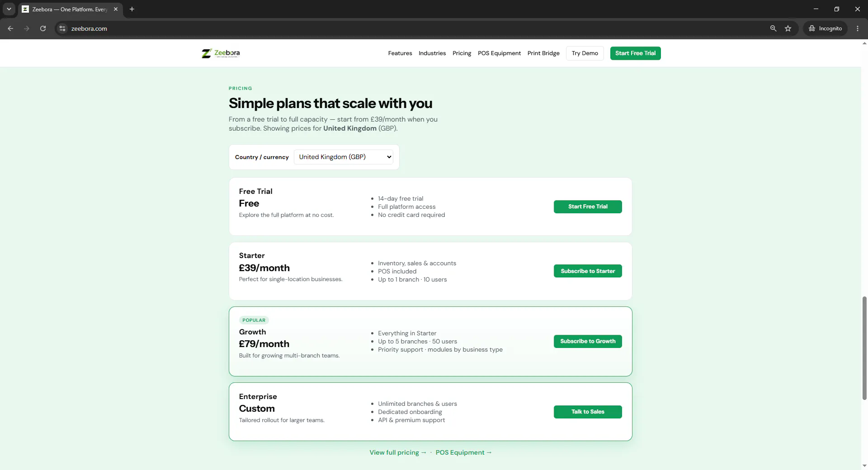Close the Zeebora browser tab
This screenshot has width=868, height=470.
pos(116,9)
